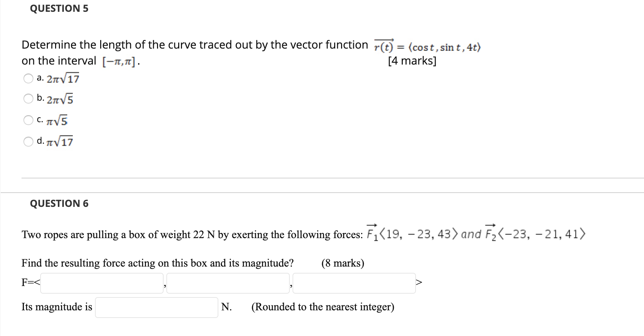The width and height of the screenshot is (644, 336).
Task: Click the (8 marks) label in Question 6
Action: click(x=343, y=263)
